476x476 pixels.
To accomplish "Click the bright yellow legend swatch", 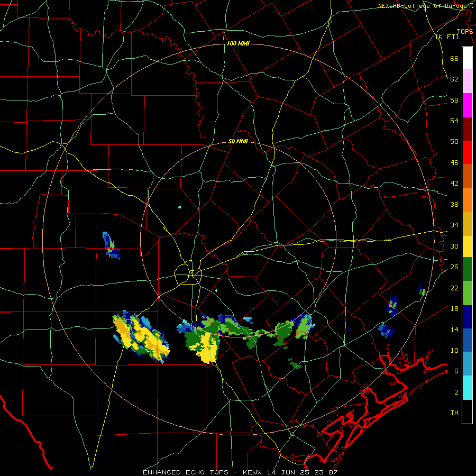I will click(467, 246).
